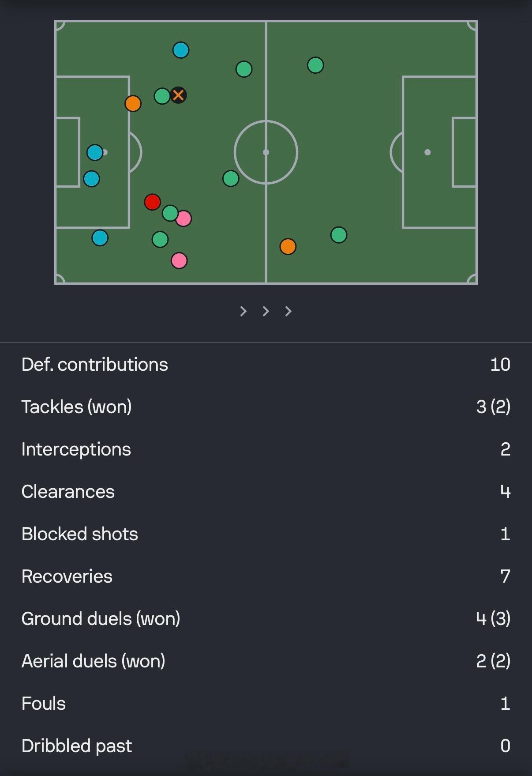Click the blue dot below the penalty area
Image resolution: width=532 pixels, height=776 pixels.
pos(100,238)
